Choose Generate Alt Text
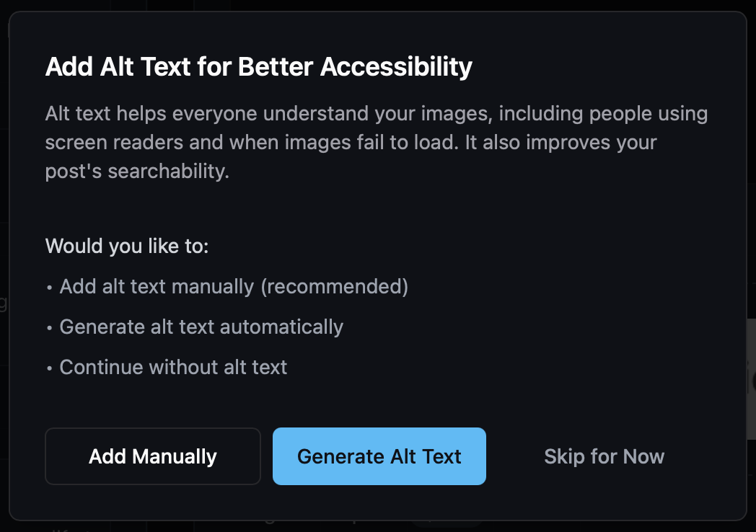This screenshot has height=532, width=756. pyautogui.click(x=379, y=456)
